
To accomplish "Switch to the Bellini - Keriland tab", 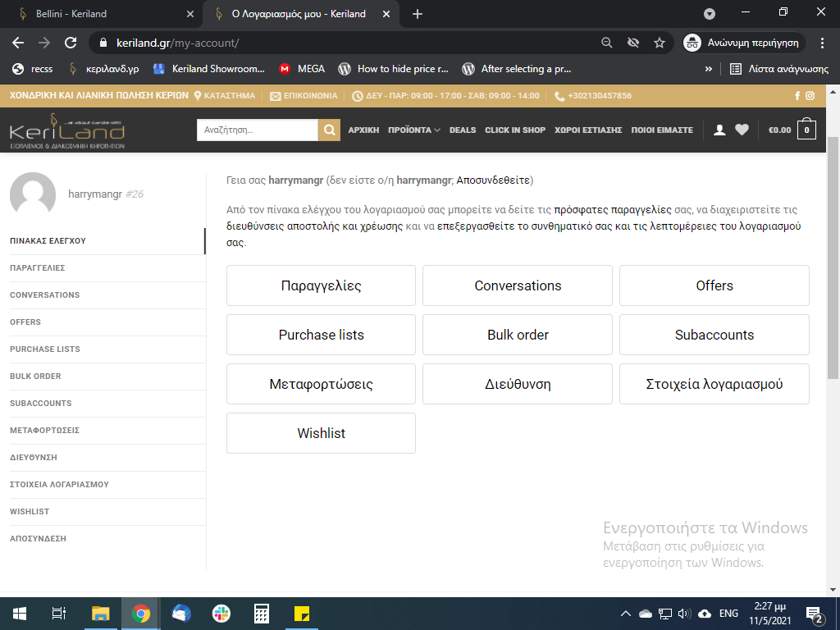I will point(101,14).
